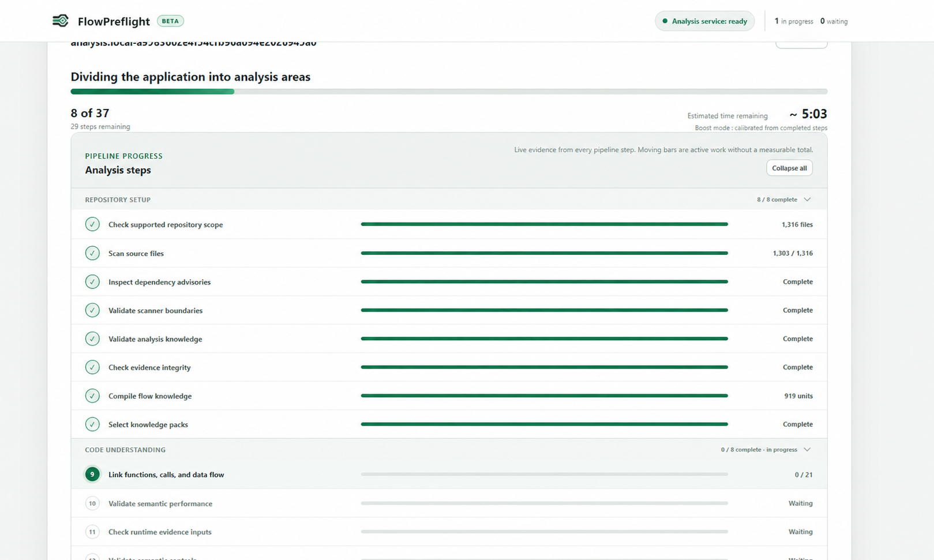Click the 'Validate analysis knowledge' row label
Image resolution: width=934 pixels, height=560 pixels.
[x=155, y=339]
